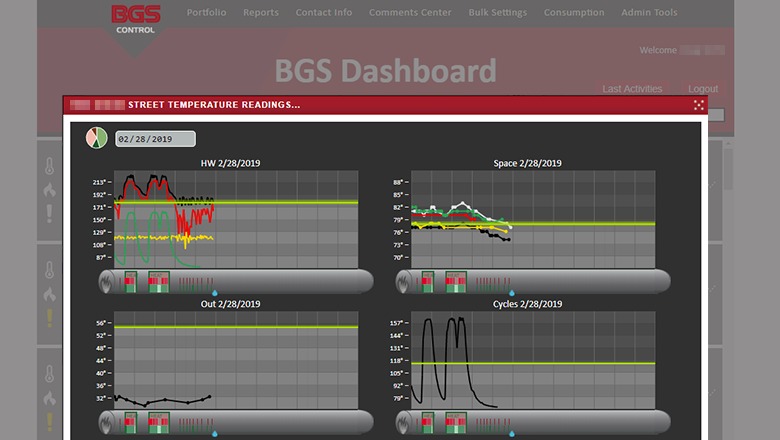The width and height of the screenshot is (780, 440).
Task: Click second flame icon in left sidebar
Action: (x=49, y=294)
